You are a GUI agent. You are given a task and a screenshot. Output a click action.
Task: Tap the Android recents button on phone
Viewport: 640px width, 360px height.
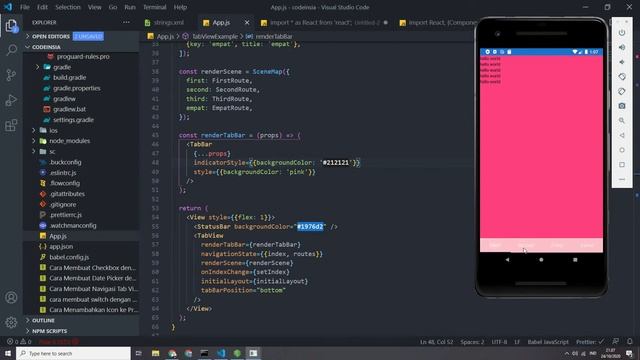pyautogui.click(x=575, y=260)
